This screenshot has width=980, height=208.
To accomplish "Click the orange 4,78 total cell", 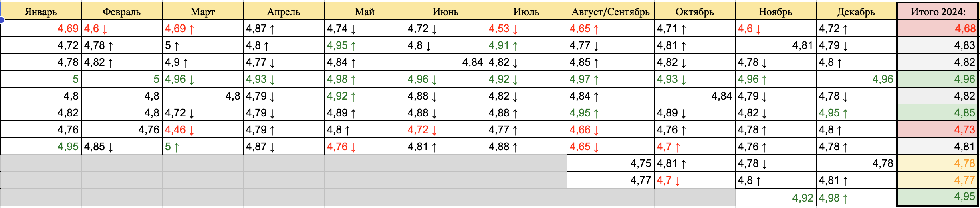I will coord(938,163).
